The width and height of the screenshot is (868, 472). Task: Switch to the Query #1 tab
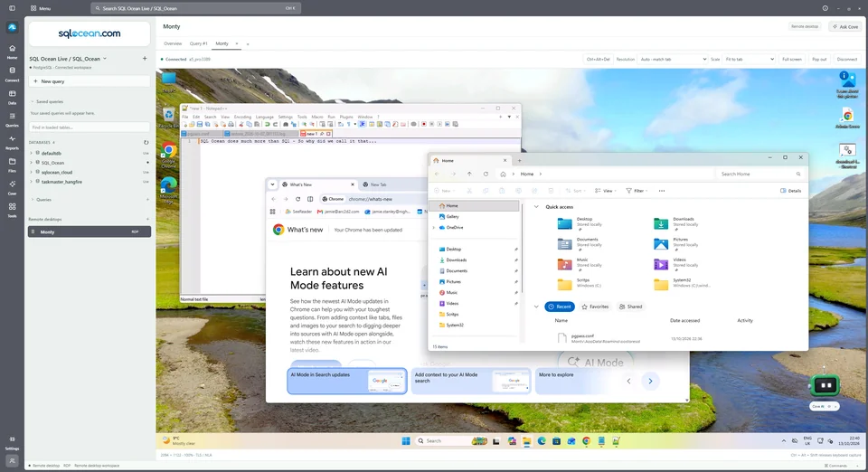point(198,43)
